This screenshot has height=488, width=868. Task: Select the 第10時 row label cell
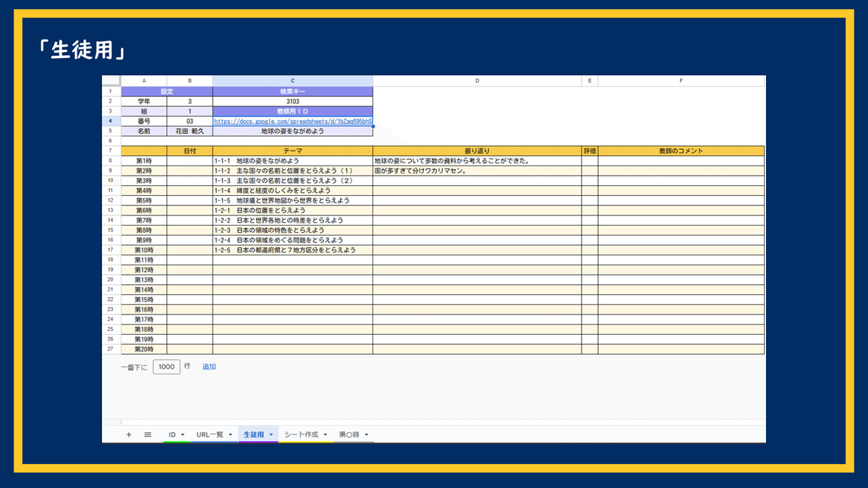(144, 249)
